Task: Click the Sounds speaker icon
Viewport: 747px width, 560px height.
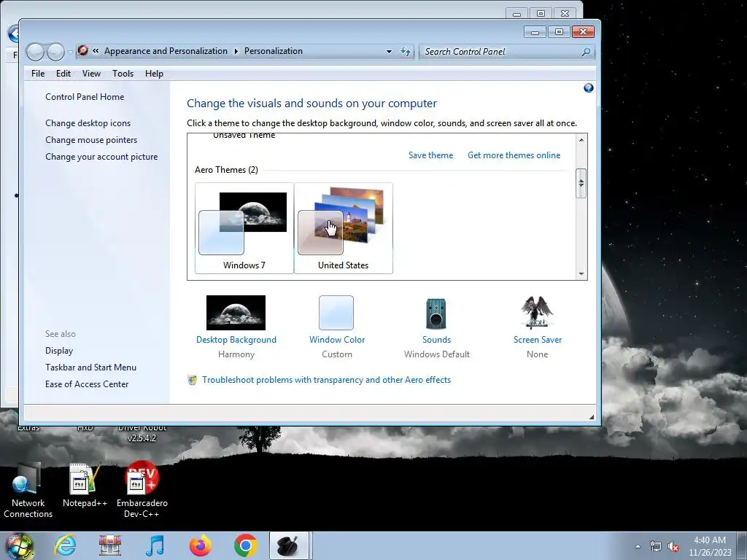Action: (x=436, y=314)
